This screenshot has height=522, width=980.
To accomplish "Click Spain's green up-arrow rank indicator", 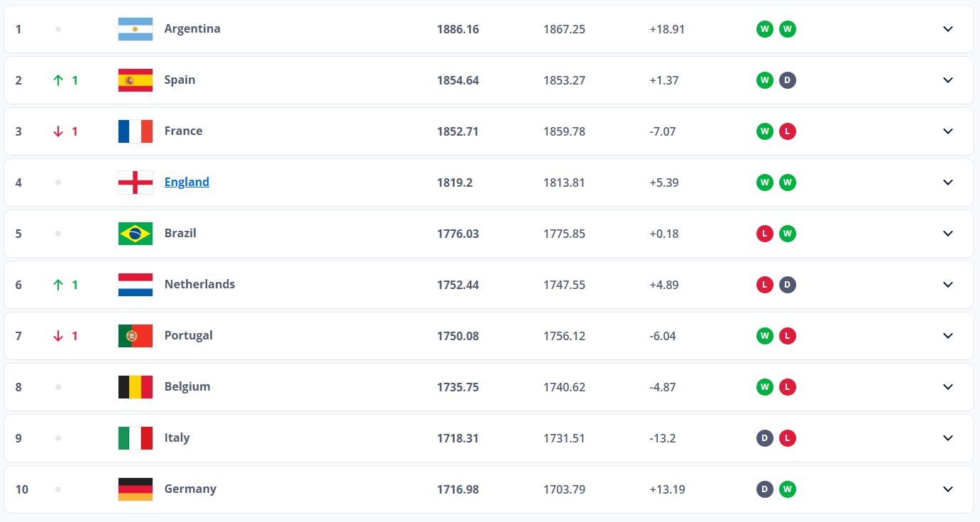I will point(58,80).
